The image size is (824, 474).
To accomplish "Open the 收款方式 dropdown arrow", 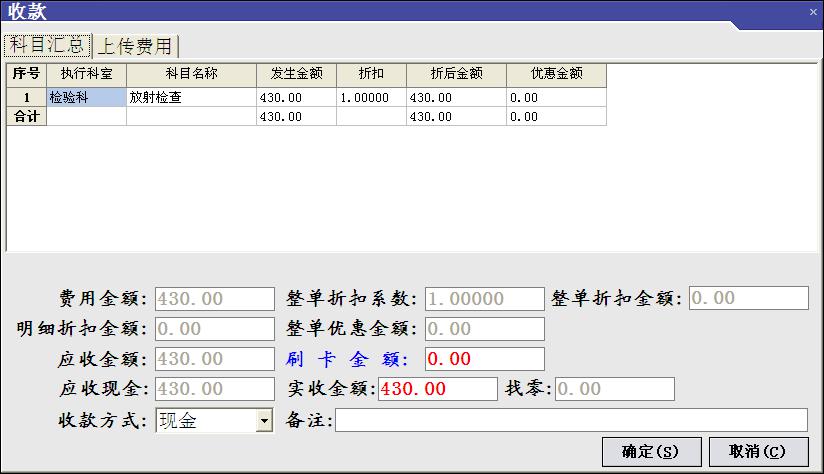I will coord(264,421).
